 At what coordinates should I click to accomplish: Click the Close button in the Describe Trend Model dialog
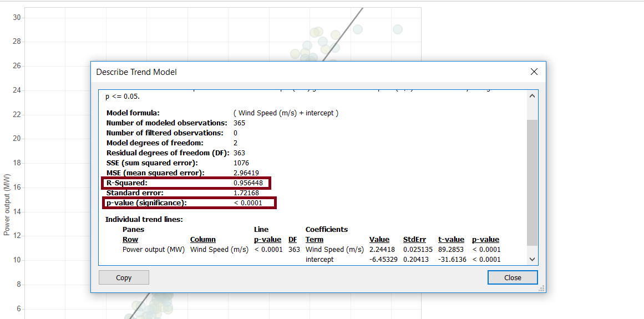[x=513, y=277]
